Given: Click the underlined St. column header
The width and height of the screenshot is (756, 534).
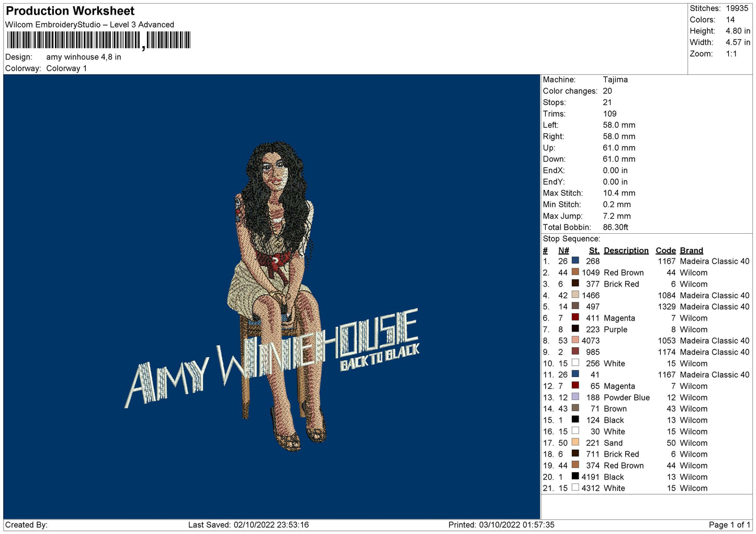Looking at the screenshot, I should pyautogui.click(x=594, y=251).
